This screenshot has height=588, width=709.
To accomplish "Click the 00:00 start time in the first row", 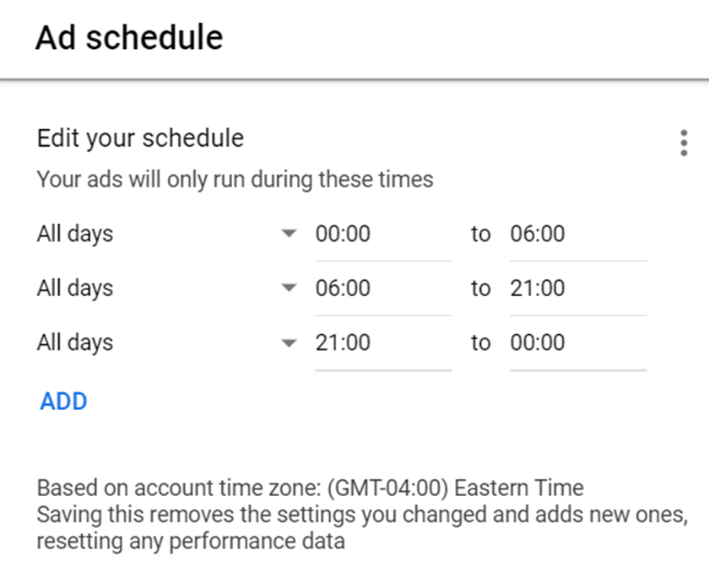I will tap(343, 234).
